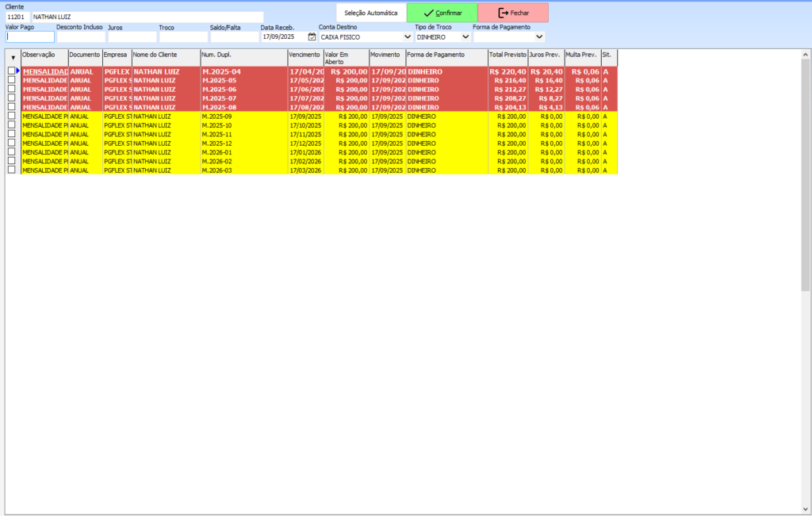Viewport: 812px width, 516px height.
Task: Click the Desconto Incluso field
Action: (81, 36)
